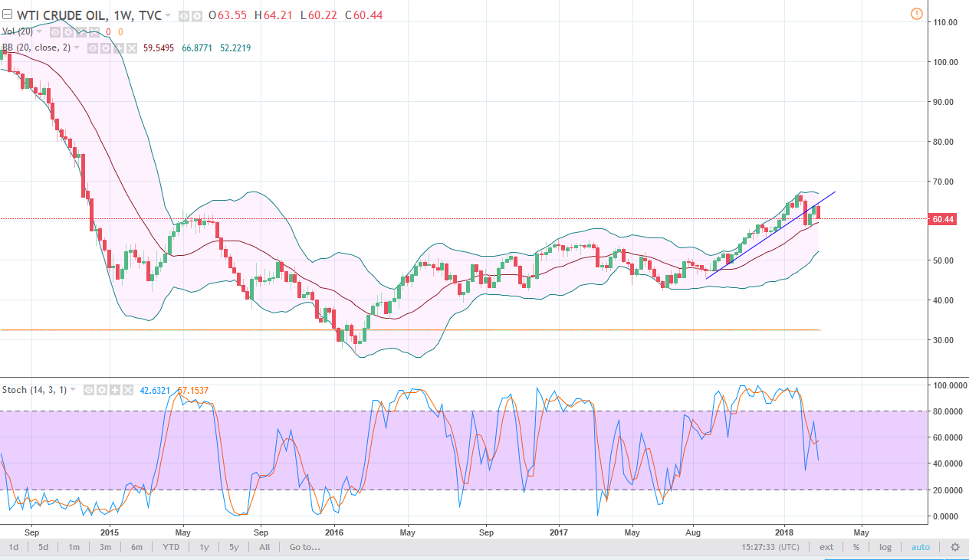The height and width of the screenshot is (560, 969).
Task: Toggle visibility of Vol (20) indicator
Action: click(x=55, y=31)
